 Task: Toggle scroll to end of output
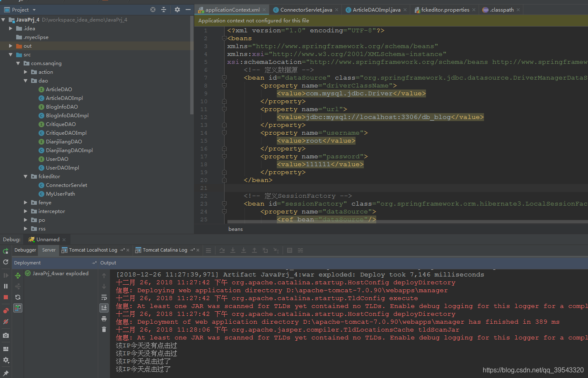pyautogui.click(x=104, y=308)
